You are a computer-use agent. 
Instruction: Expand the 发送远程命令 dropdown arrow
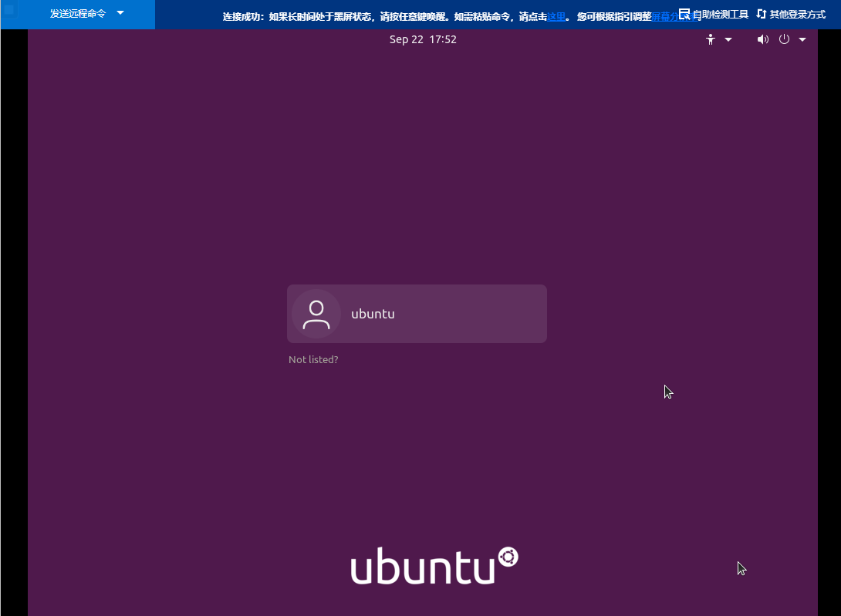[120, 13]
